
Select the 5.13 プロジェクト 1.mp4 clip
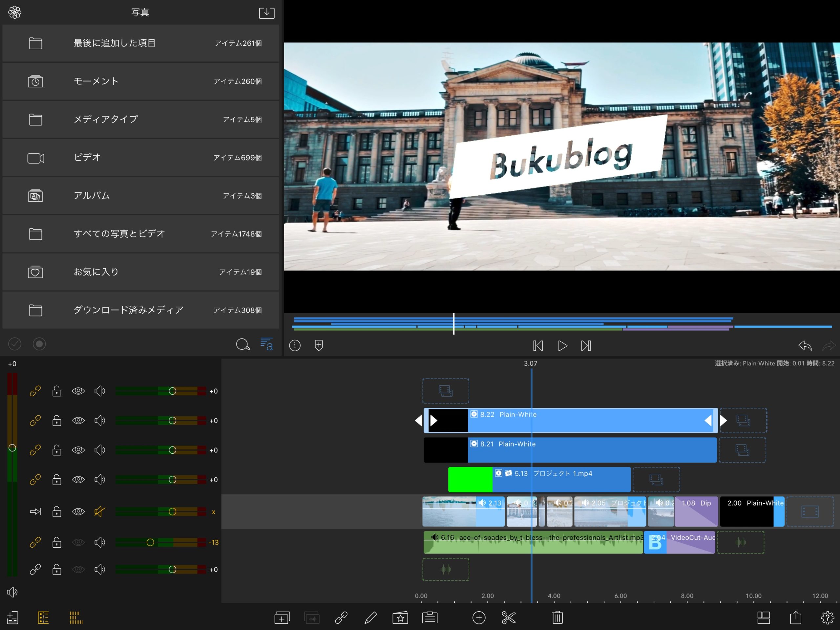(539, 480)
